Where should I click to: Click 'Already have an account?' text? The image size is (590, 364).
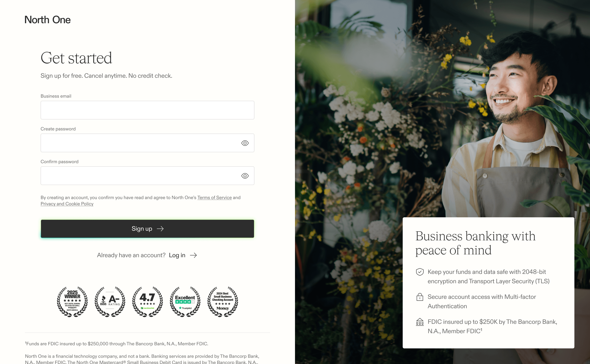[x=131, y=255]
